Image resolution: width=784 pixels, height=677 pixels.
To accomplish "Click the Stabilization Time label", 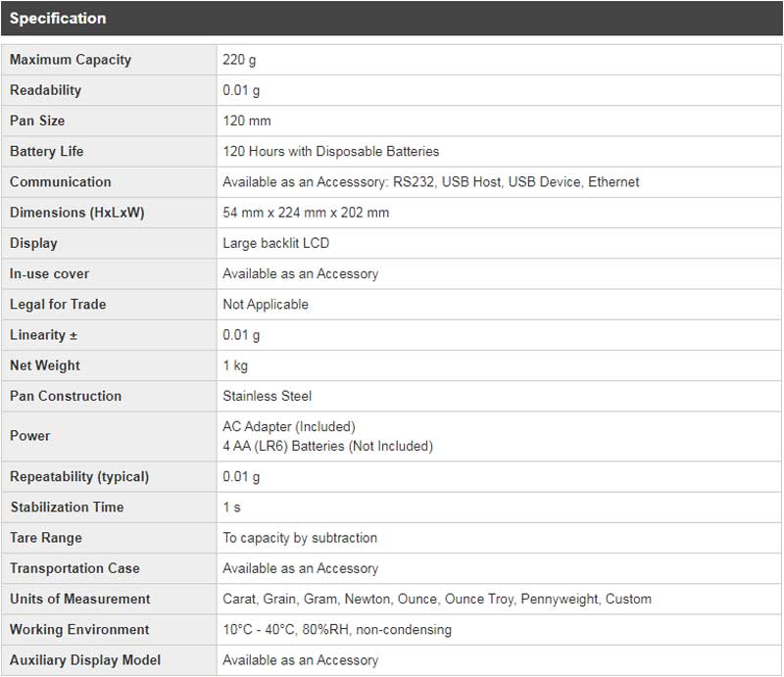I will click(x=67, y=508).
